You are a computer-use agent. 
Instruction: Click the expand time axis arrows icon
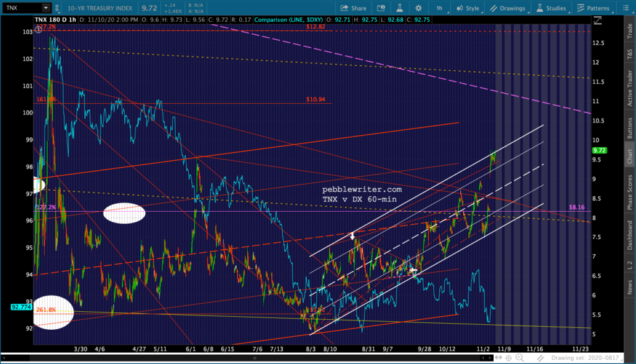click(x=498, y=358)
